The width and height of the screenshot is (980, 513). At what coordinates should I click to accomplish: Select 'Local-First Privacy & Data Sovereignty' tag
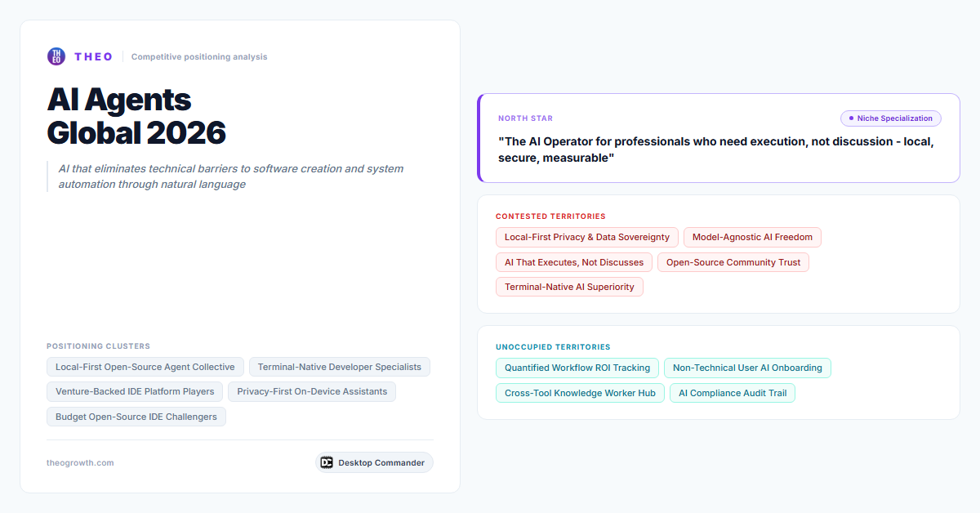pos(587,237)
